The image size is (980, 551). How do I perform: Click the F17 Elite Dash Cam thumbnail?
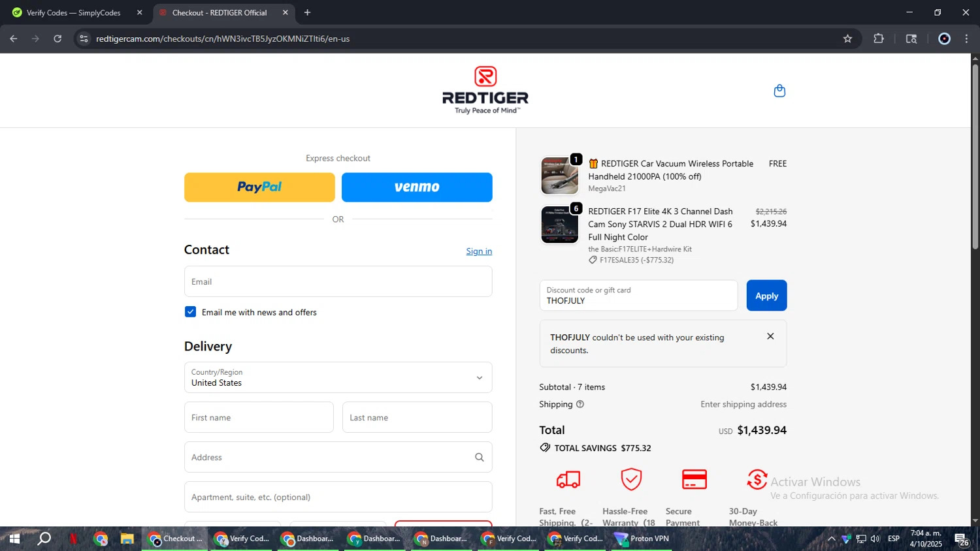tap(559, 225)
